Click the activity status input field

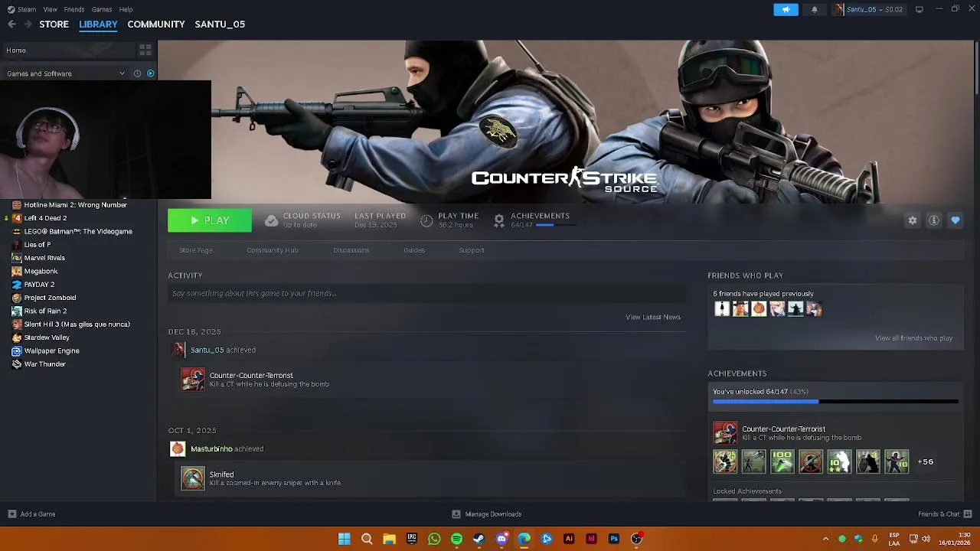(426, 293)
